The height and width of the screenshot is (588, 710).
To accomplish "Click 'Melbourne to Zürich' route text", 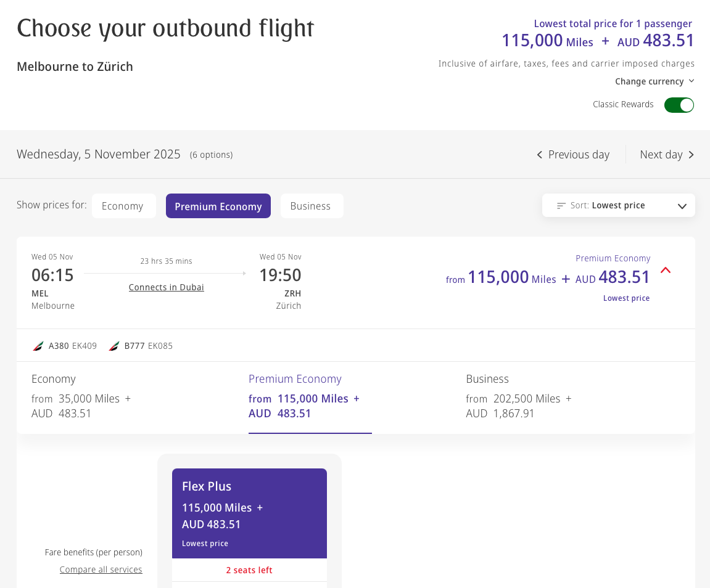I will [75, 67].
